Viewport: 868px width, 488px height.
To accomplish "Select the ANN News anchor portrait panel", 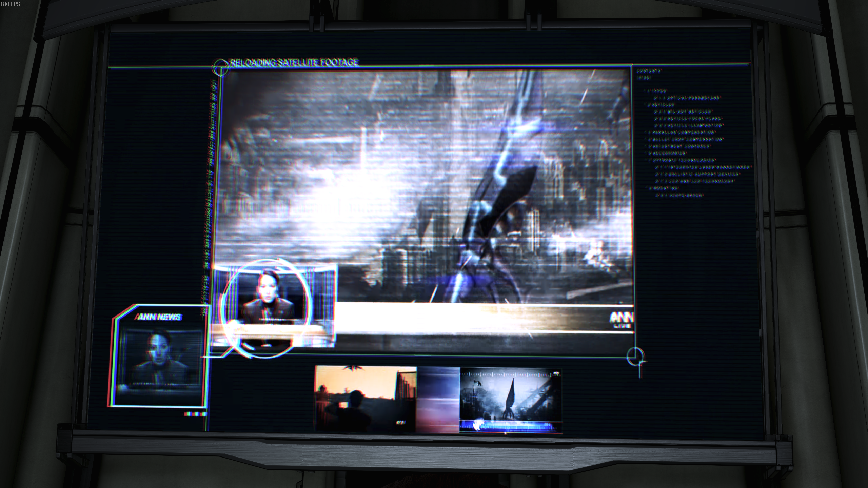I will tap(158, 355).
